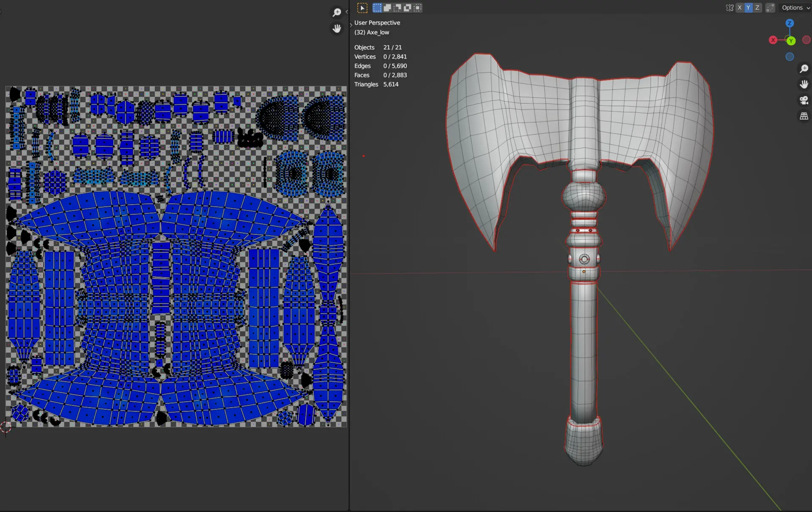Click the red X axis gizmo ball

773,40
